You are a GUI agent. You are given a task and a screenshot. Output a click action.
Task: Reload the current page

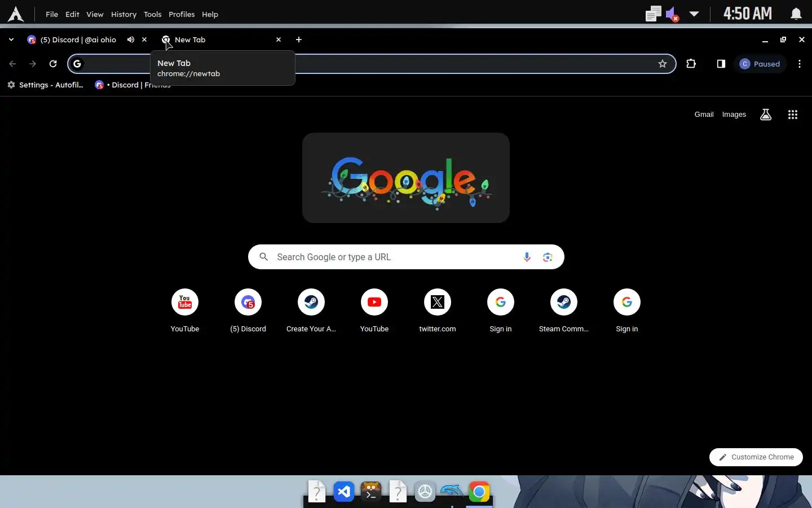click(53, 64)
